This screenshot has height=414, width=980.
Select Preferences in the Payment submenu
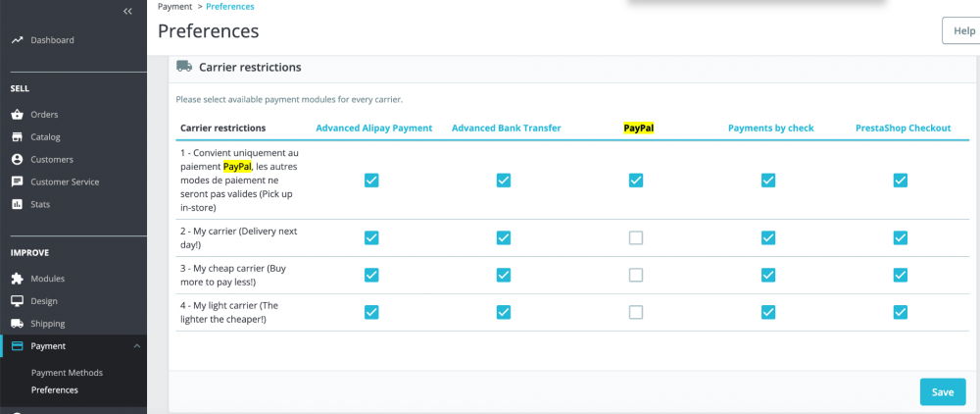pyautogui.click(x=55, y=390)
